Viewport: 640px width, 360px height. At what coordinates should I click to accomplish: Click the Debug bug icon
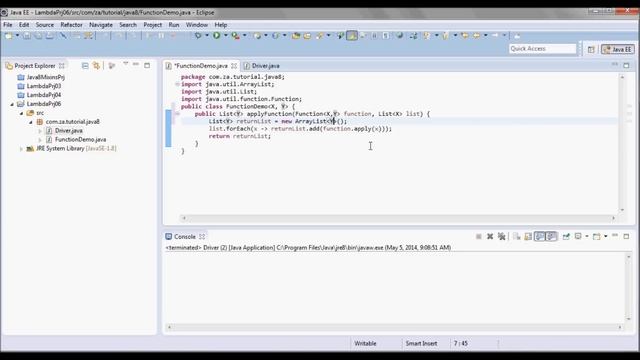(x=198, y=36)
